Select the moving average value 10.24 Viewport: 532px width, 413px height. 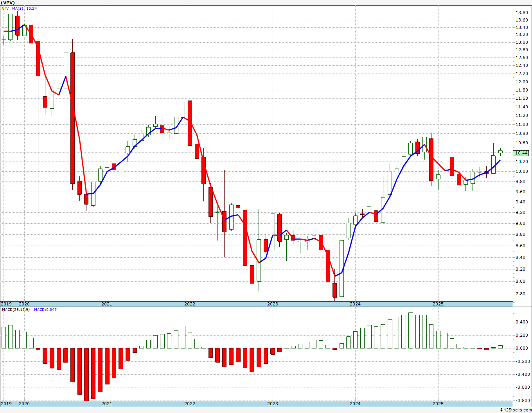coord(32,8)
